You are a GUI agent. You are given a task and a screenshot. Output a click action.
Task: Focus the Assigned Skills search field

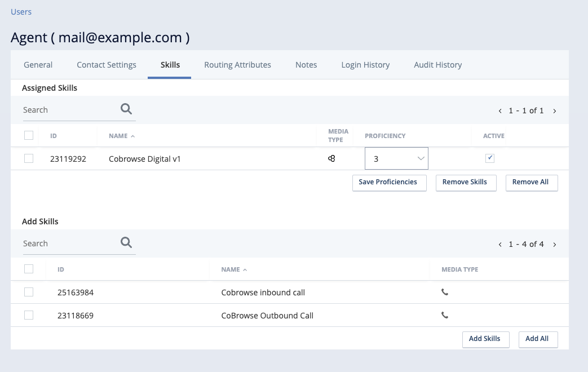(68, 110)
